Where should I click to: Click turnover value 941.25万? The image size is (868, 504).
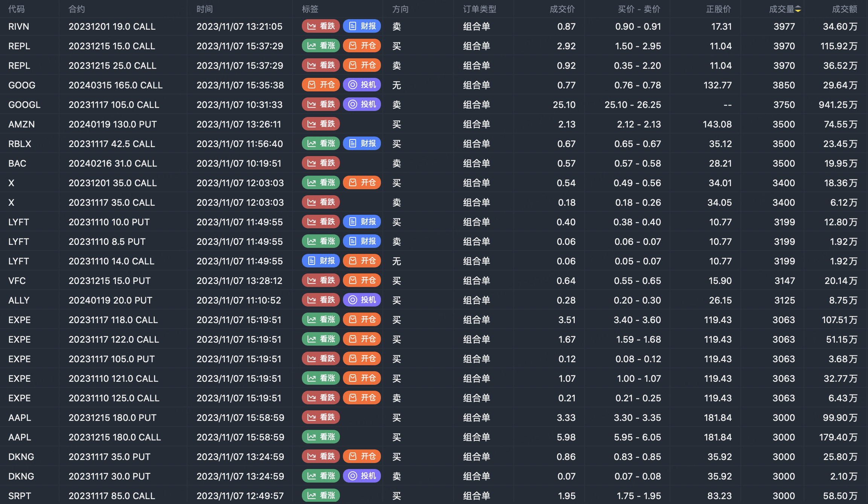tap(838, 105)
